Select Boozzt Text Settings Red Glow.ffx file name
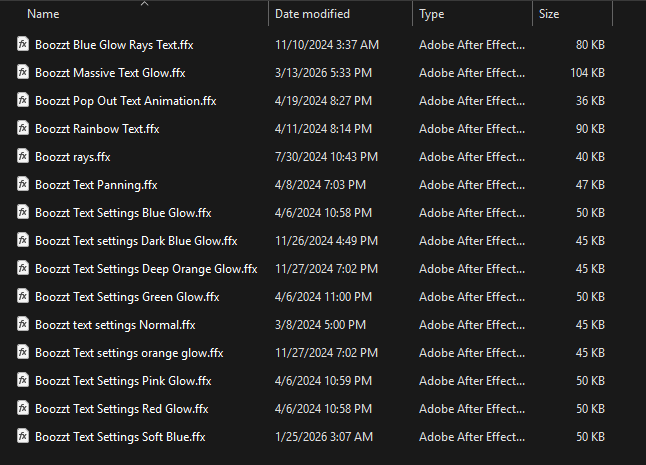646x465 pixels. pyautogui.click(x=121, y=408)
